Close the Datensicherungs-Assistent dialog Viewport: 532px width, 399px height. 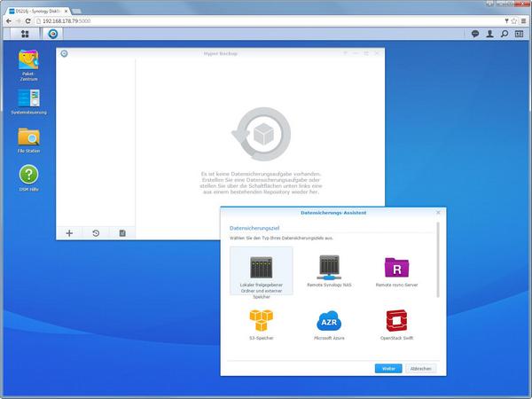coord(438,213)
